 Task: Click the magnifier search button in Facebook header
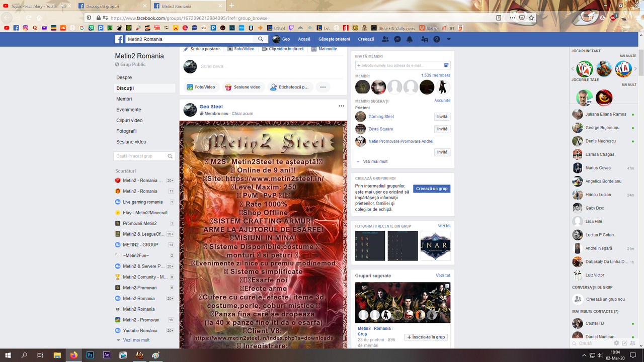pyautogui.click(x=261, y=39)
